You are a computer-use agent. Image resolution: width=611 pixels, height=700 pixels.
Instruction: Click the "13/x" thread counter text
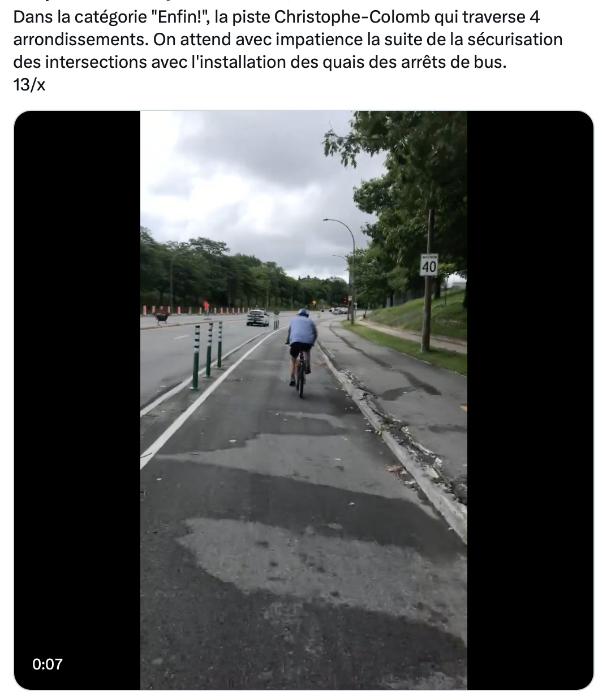(29, 84)
